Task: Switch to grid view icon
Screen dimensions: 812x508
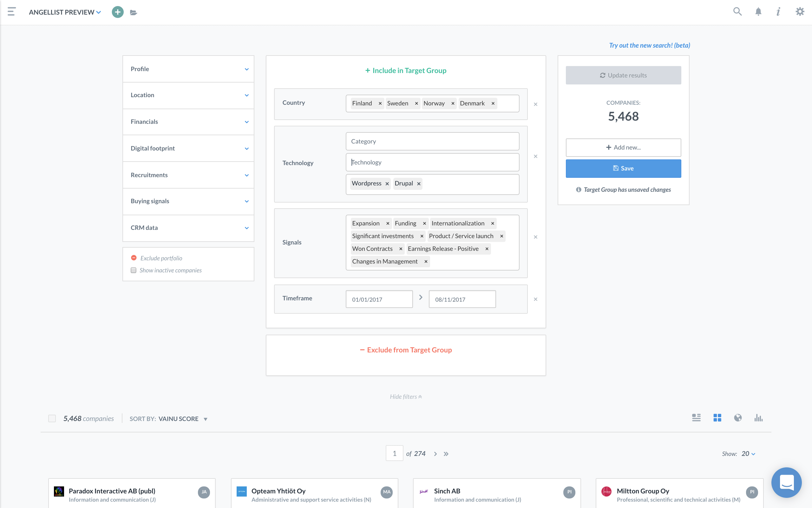Action: (717, 418)
